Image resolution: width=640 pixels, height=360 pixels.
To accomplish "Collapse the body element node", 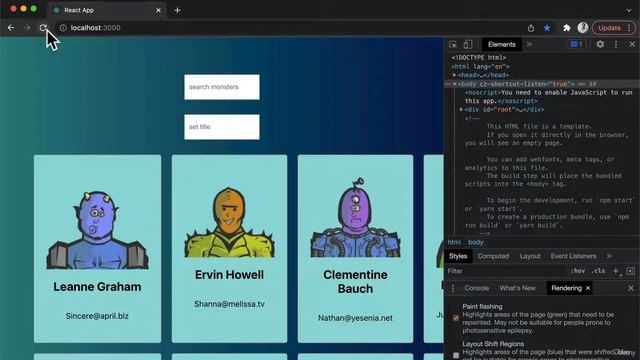I will [x=454, y=84].
